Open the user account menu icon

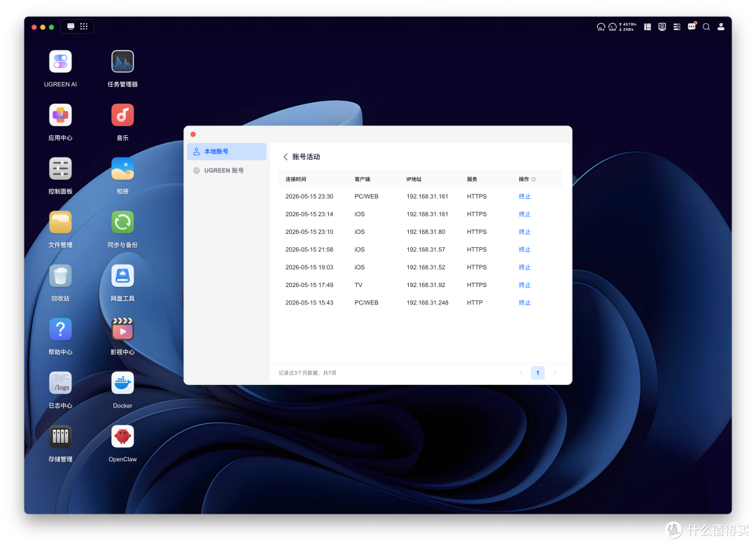[x=721, y=27]
